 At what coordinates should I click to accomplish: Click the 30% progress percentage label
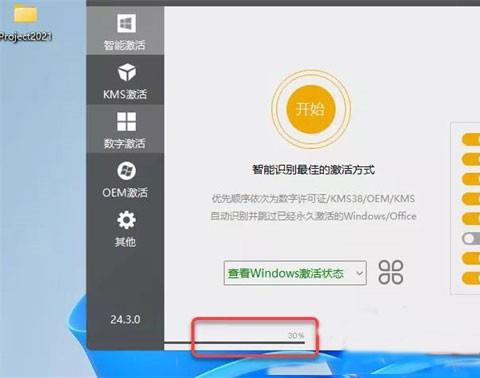pyautogui.click(x=296, y=335)
